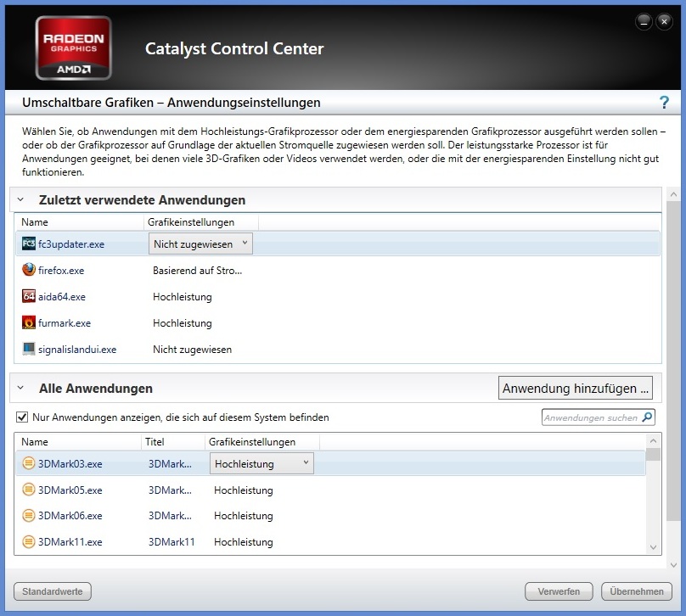This screenshot has width=686, height=616.
Task: Click the Verwerfen button
Action: 559,591
